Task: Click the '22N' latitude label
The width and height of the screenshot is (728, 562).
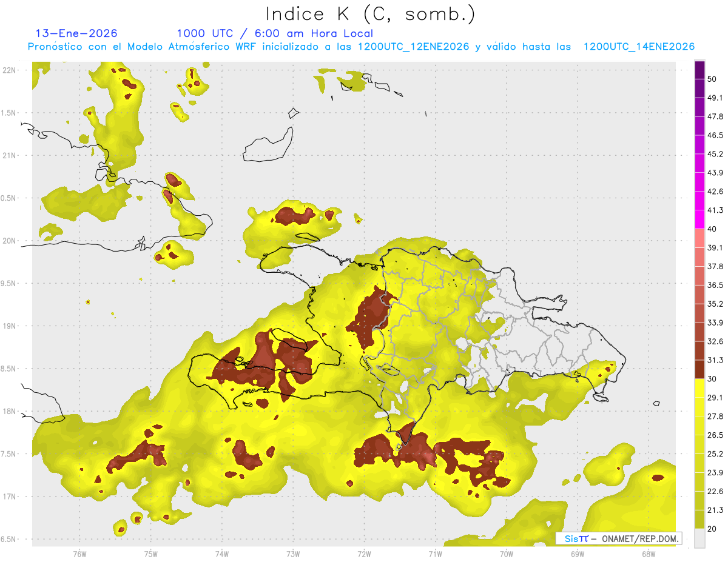Action: pyautogui.click(x=9, y=70)
